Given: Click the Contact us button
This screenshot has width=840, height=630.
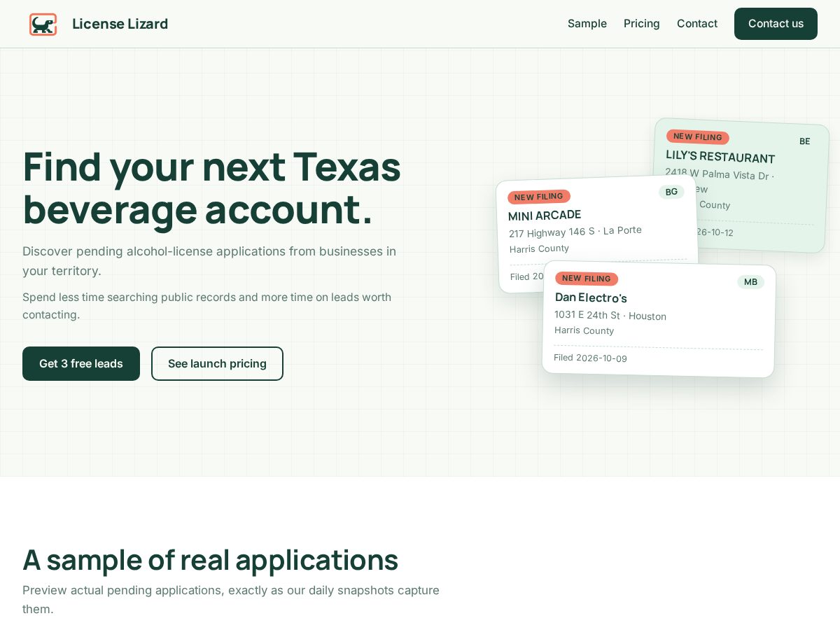Looking at the screenshot, I should tap(776, 24).
